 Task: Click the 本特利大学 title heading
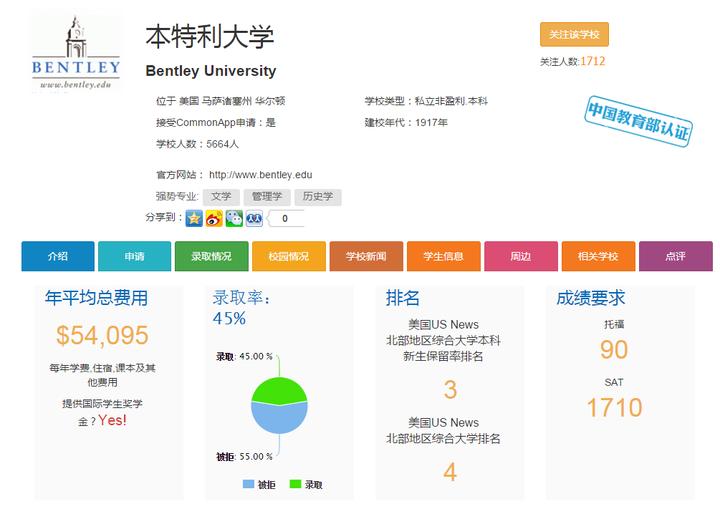210,37
